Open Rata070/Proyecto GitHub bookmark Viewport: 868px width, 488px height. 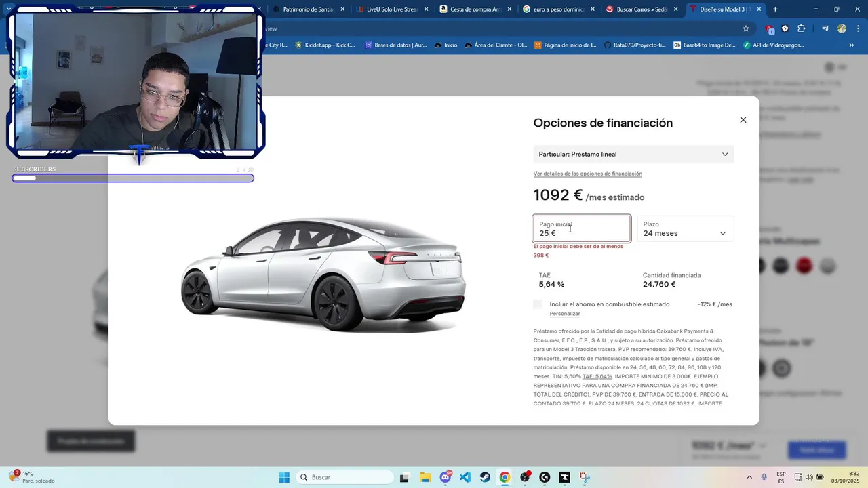635,45
